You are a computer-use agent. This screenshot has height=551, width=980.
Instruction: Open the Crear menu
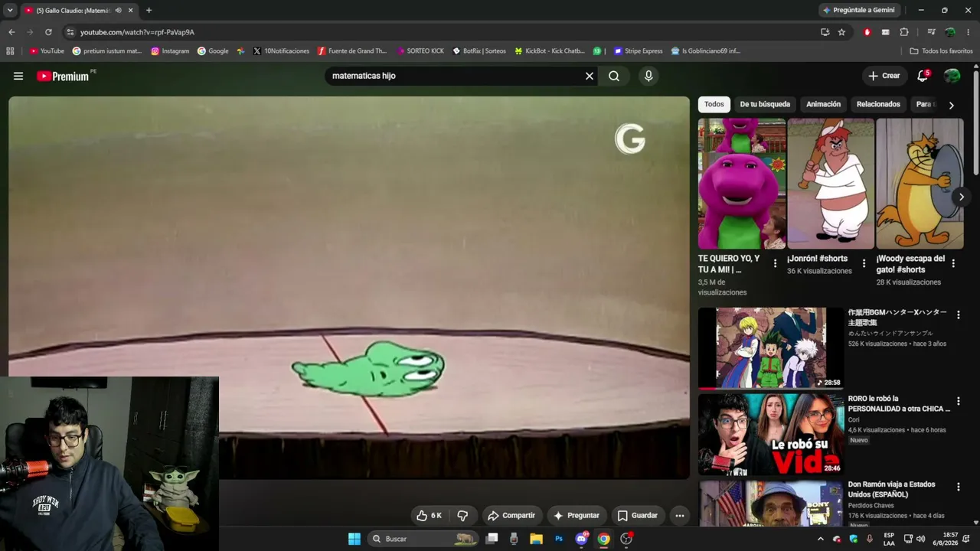(x=884, y=76)
